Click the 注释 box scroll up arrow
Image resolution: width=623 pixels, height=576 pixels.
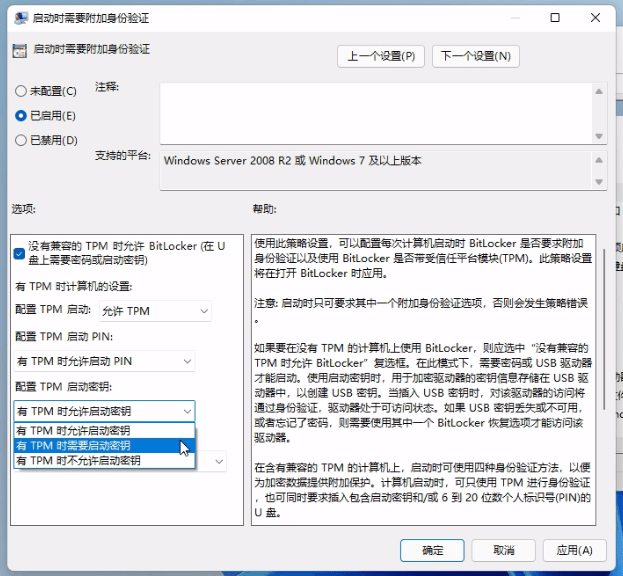click(x=599, y=92)
